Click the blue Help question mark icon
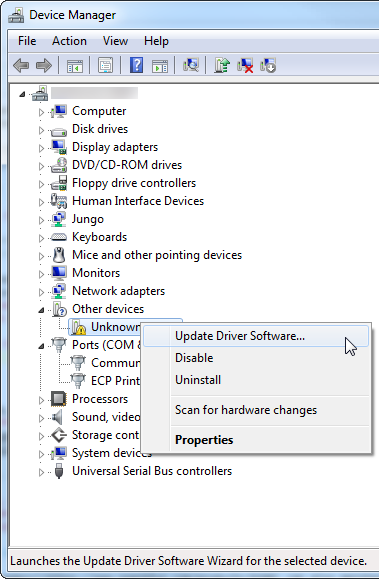This screenshot has width=379, height=579. coord(136,65)
